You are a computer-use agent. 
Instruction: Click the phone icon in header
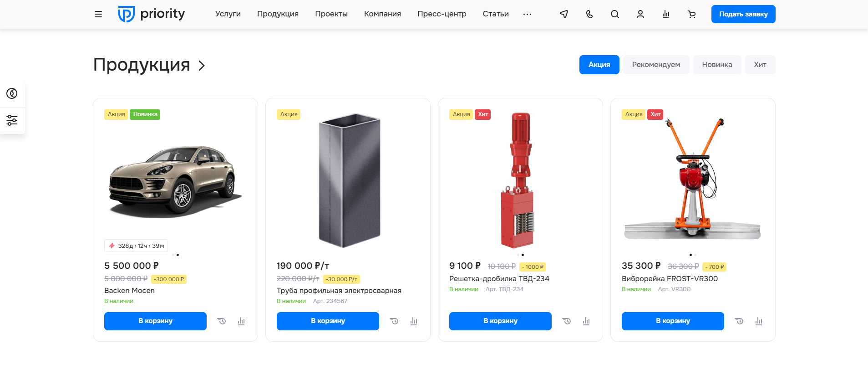tap(589, 14)
